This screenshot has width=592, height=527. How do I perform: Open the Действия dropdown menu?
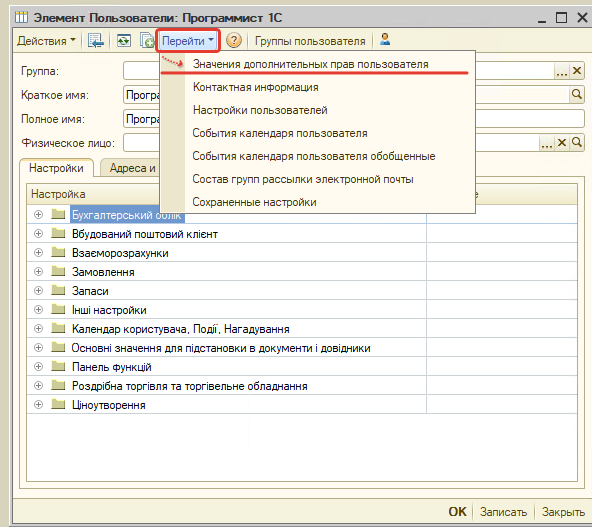pos(46,41)
